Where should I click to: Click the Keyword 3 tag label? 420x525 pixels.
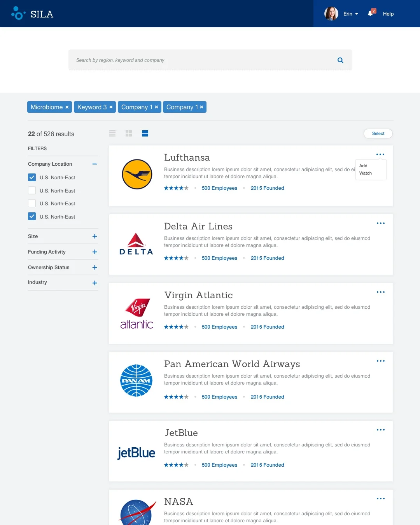92,107
